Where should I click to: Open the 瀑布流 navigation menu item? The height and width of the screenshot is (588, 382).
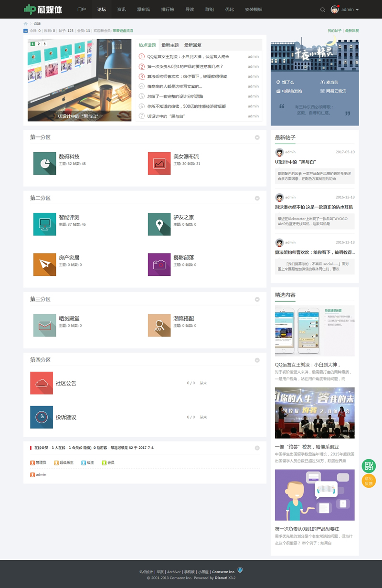[x=143, y=10]
